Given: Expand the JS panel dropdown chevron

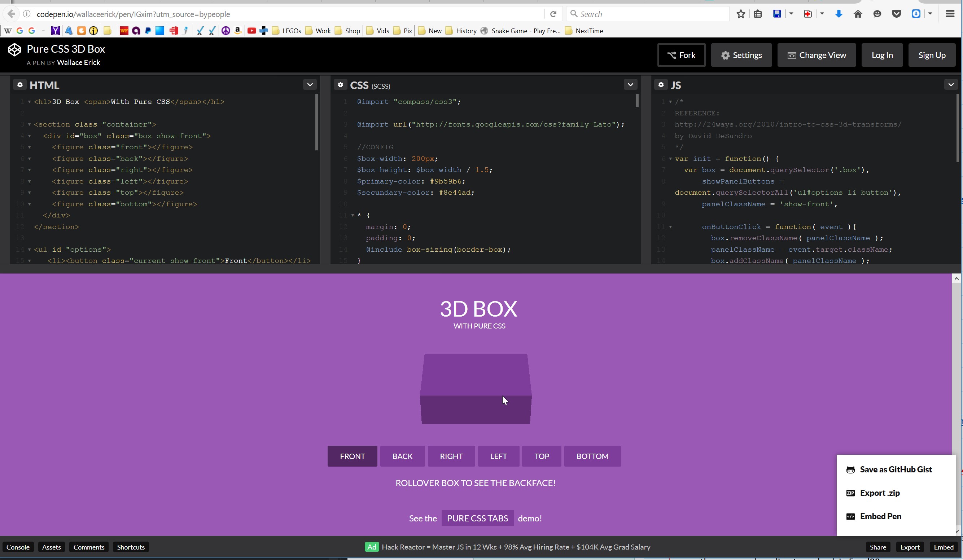Looking at the screenshot, I should pos(951,84).
